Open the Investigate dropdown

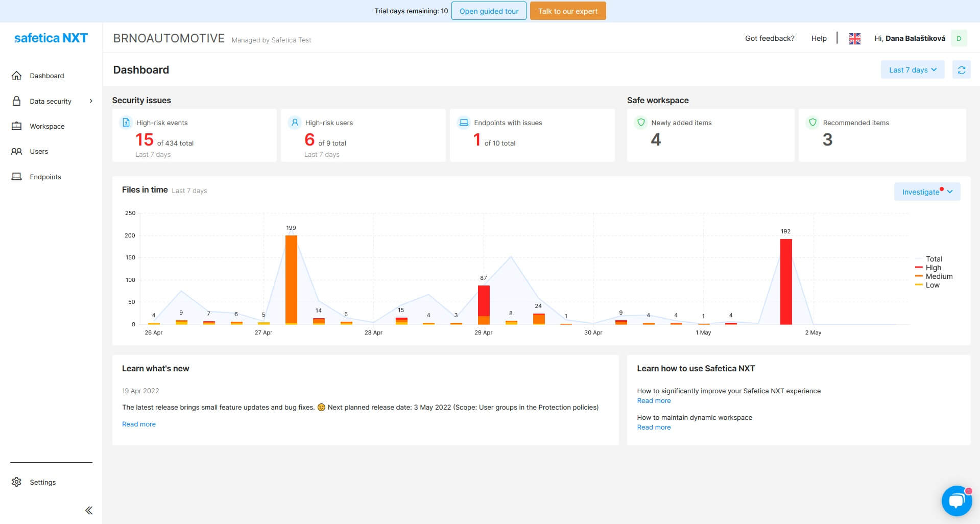click(x=927, y=192)
